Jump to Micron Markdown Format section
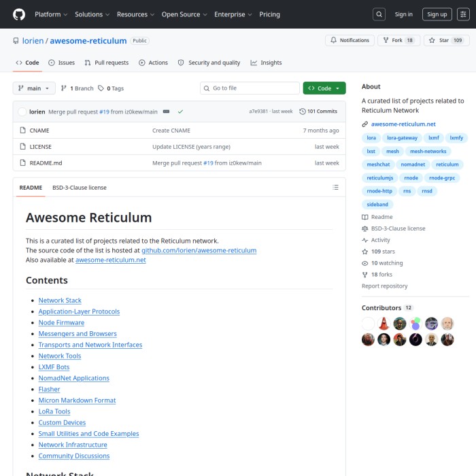 tap(77, 401)
